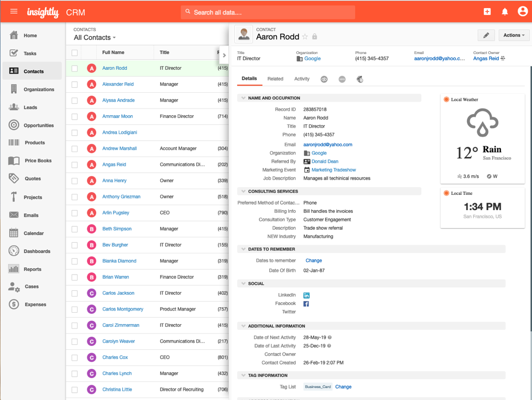
Task: Edit Aaron Rodd using the pencil icon
Action: click(486, 35)
